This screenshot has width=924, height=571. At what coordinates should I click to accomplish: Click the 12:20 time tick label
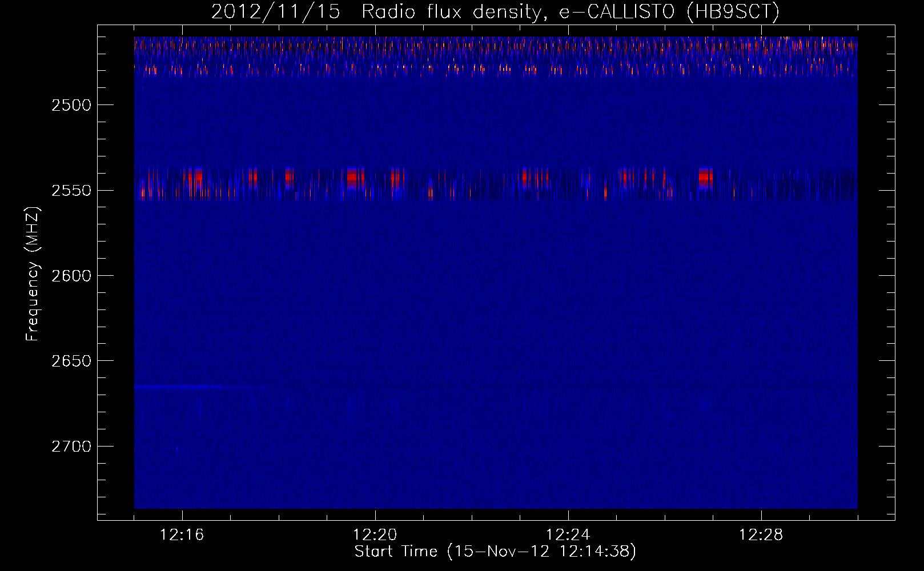point(375,535)
